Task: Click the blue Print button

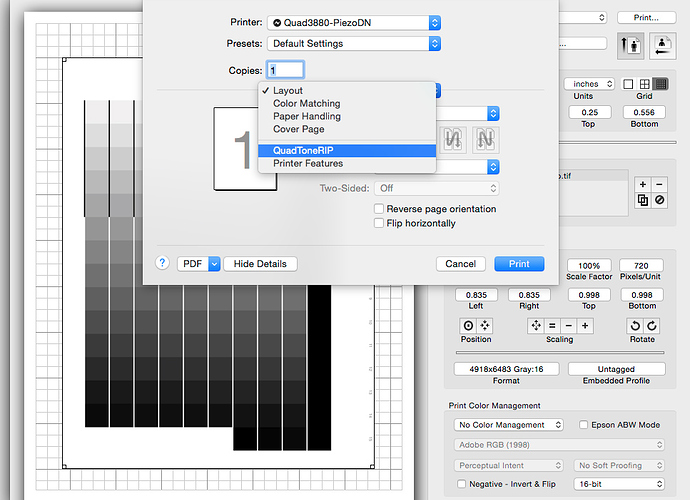Action: click(x=519, y=264)
